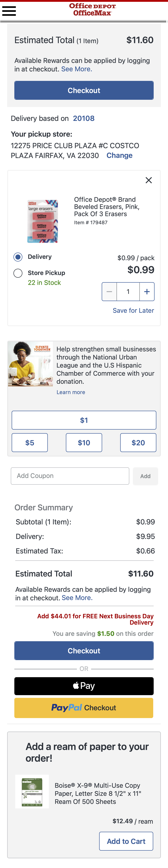This screenshot has width=168, height=868.
Task: Click the Office Depot OfficeMax logo
Action: point(84,9)
